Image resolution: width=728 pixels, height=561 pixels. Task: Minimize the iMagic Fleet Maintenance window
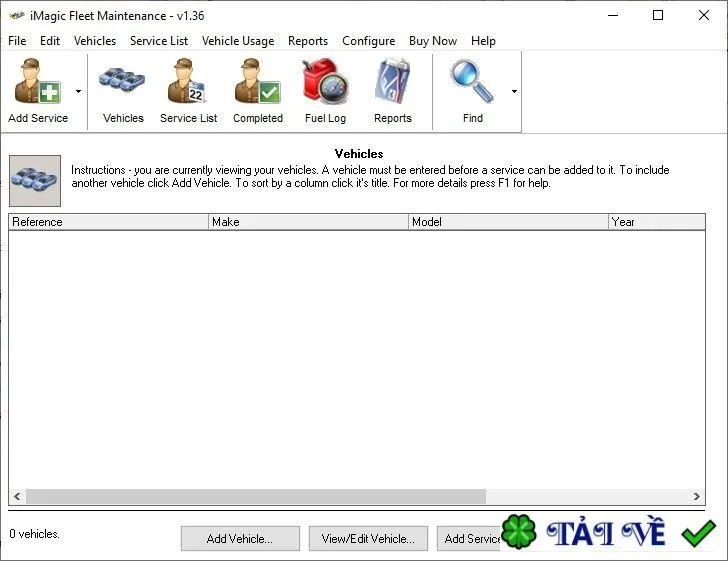click(x=613, y=15)
